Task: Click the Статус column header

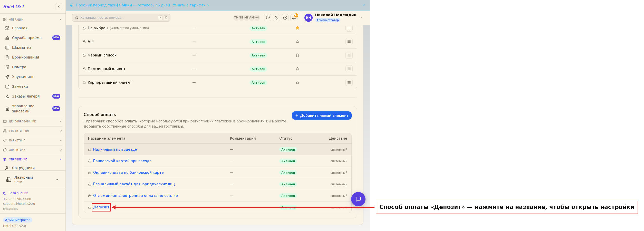Action: (286, 138)
